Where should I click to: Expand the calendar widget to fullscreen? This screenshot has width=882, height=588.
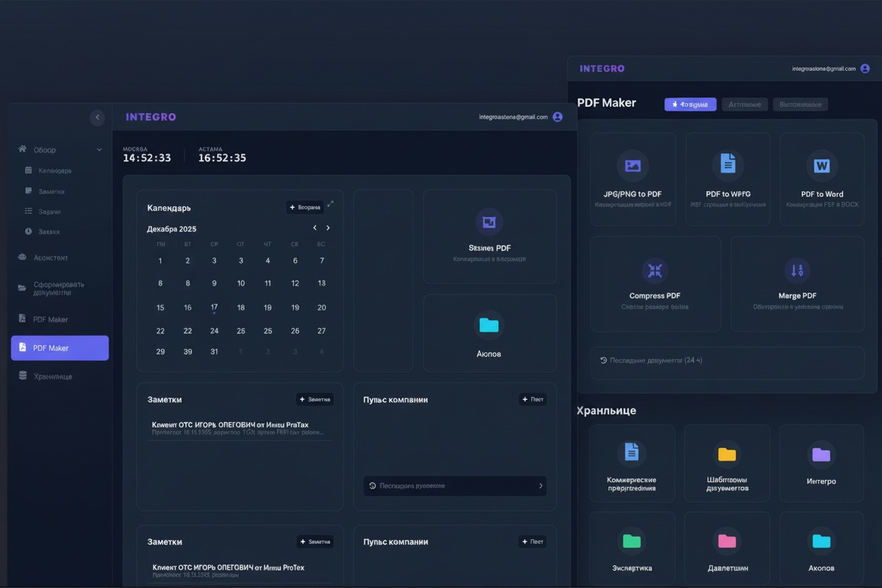click(x=330, y=204)
